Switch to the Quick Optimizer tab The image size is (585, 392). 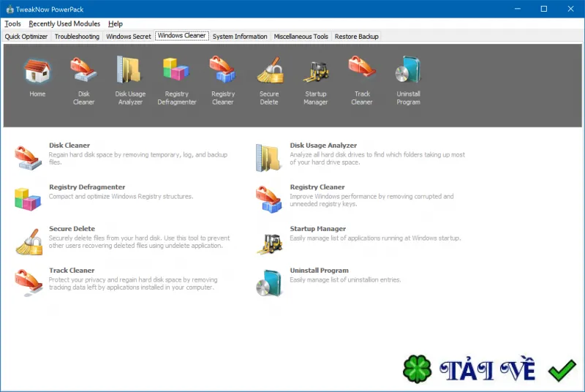pyautogui.click(x=26, y=37)
